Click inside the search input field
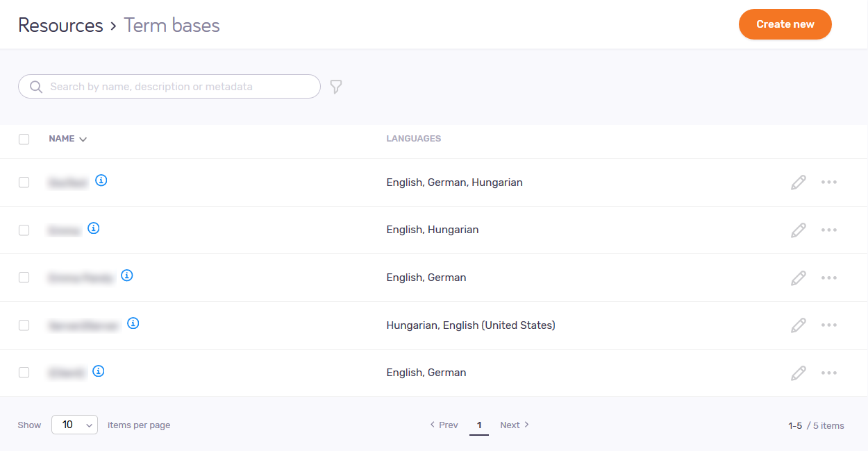 (x=174, y=86)
